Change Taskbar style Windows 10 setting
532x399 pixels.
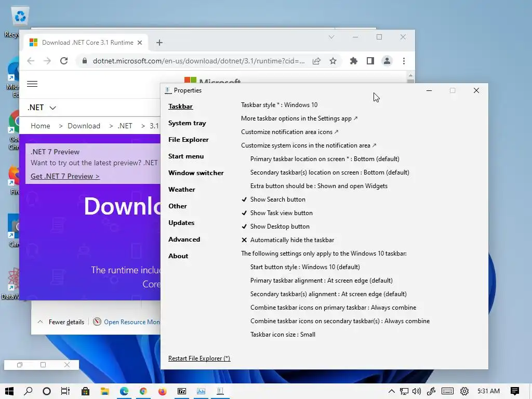pos(279,105)
